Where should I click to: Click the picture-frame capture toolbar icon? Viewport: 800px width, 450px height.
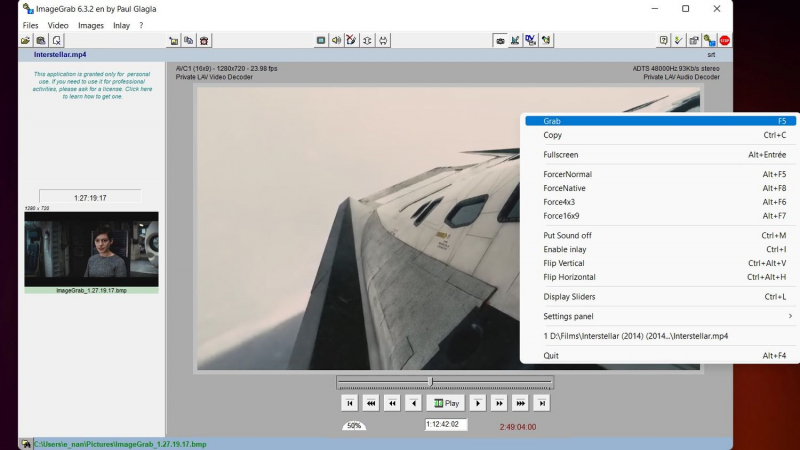173,40
